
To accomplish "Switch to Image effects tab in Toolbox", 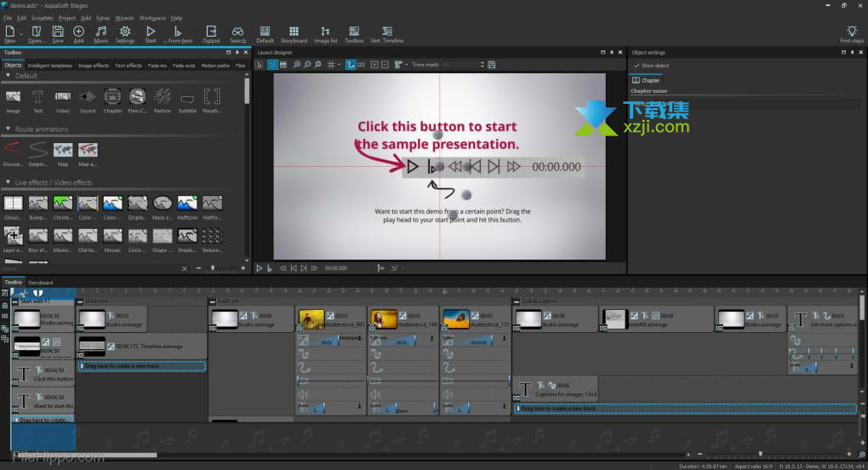I will pyautogui.click(x=94, y=66).
